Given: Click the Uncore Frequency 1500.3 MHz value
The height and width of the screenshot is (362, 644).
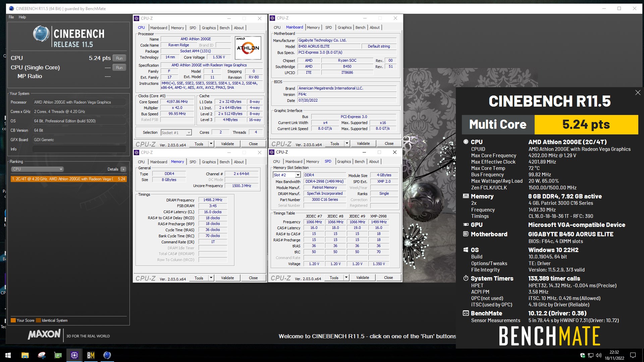Looking at the screenshot, I should pos(241,186).
